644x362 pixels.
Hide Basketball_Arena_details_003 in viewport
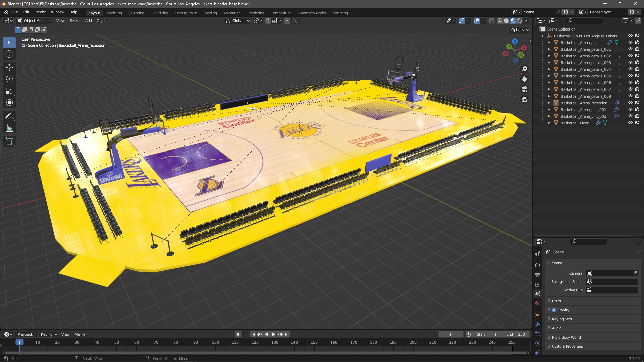pyautogui.click(x=630, y=62)
